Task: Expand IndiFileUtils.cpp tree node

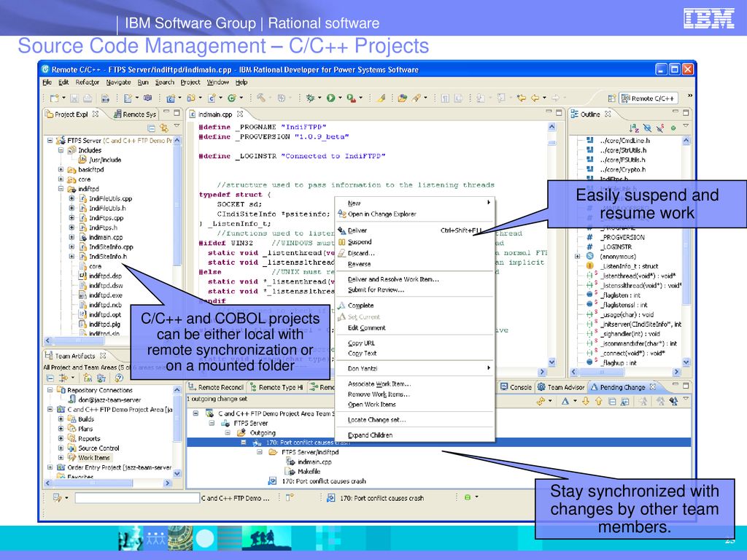Action: point(71,198)
